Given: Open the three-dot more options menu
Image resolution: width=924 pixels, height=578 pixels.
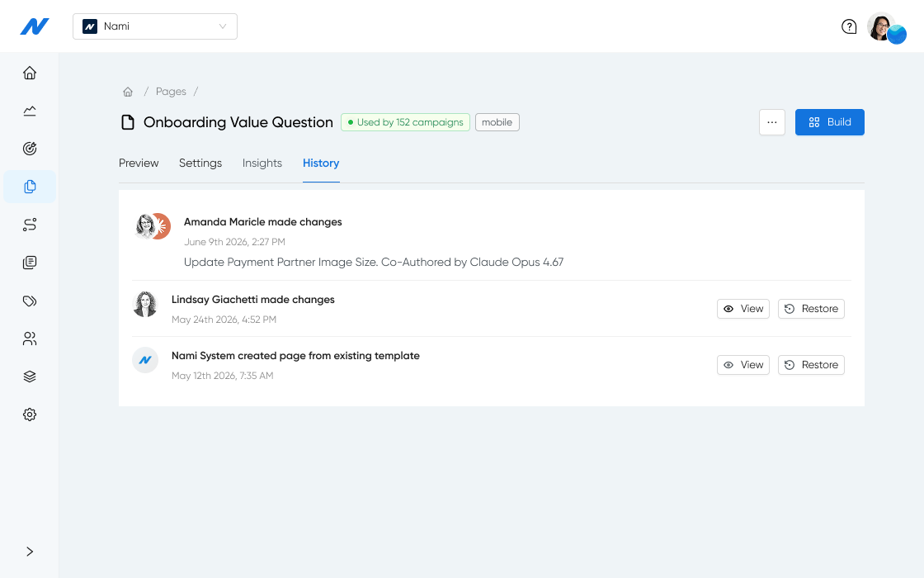Looking at the screenshot, I should 772,122.
